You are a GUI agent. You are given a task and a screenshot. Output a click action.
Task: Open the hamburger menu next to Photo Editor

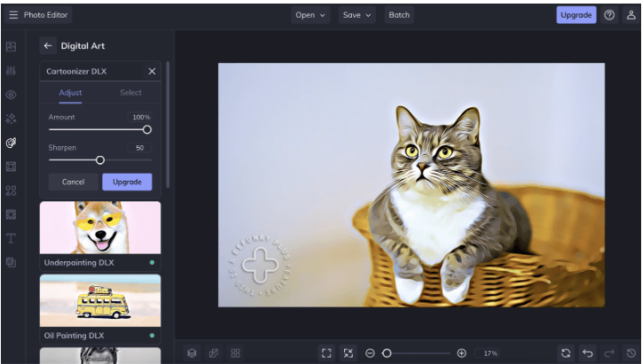click(13, 15)
